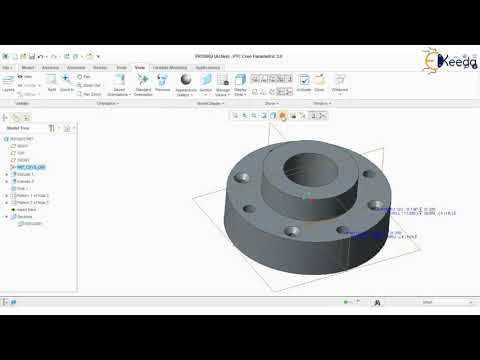Click Zoom Out in the ribbon
The image size is (480, 360).
[89, 85]
